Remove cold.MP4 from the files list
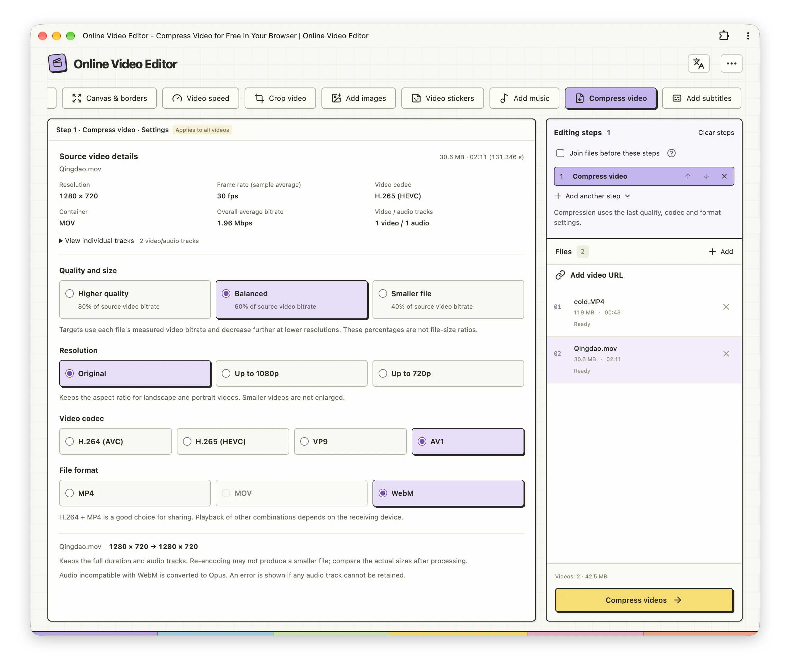Image resolution: width=790 pixels, height=672 pixels. [726, 307]
